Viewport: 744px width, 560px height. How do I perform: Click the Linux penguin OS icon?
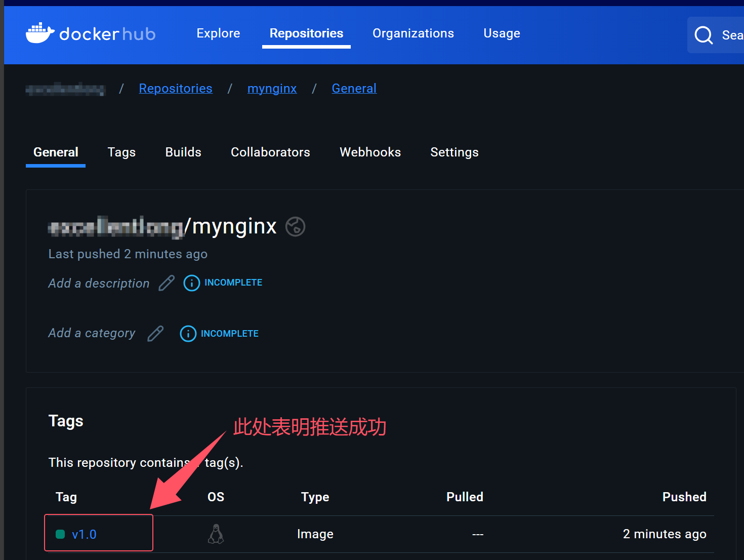[216, 534]
